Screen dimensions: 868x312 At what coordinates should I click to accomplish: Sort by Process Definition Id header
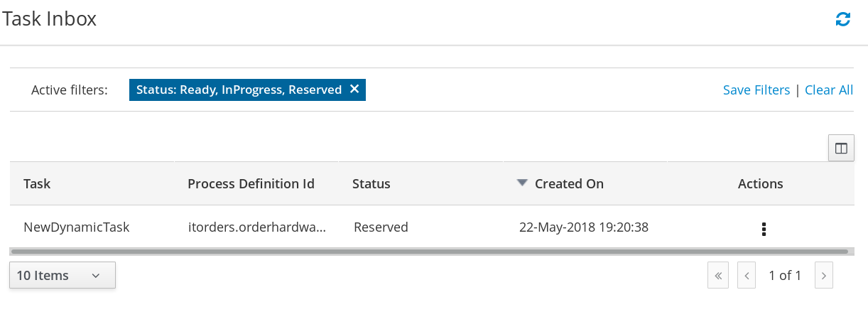[251, 183]
